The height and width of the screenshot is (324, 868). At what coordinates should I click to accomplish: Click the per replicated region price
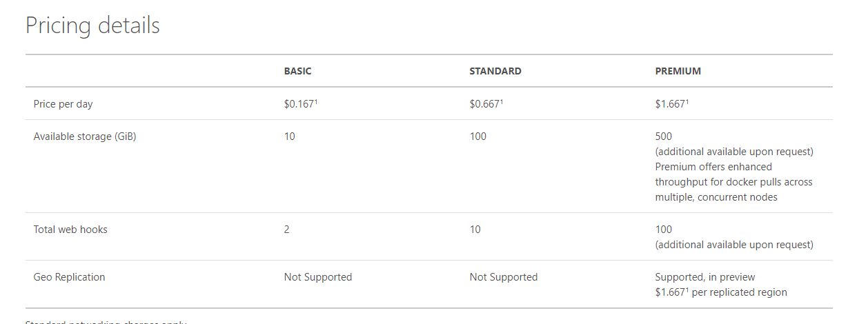pos(720,292)
